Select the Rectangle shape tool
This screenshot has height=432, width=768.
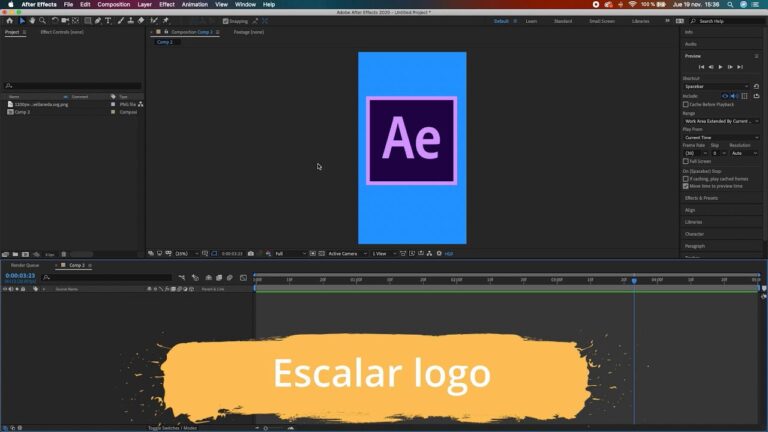[x=88, y=21]
